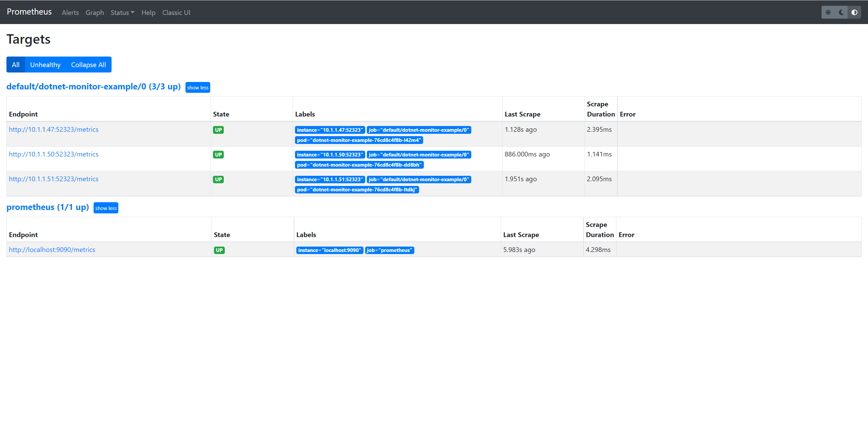Image resolution: width=868 pixels, height=441 pixels.
Task: Click the settings gear icon top-right
Action: [829, 12]
